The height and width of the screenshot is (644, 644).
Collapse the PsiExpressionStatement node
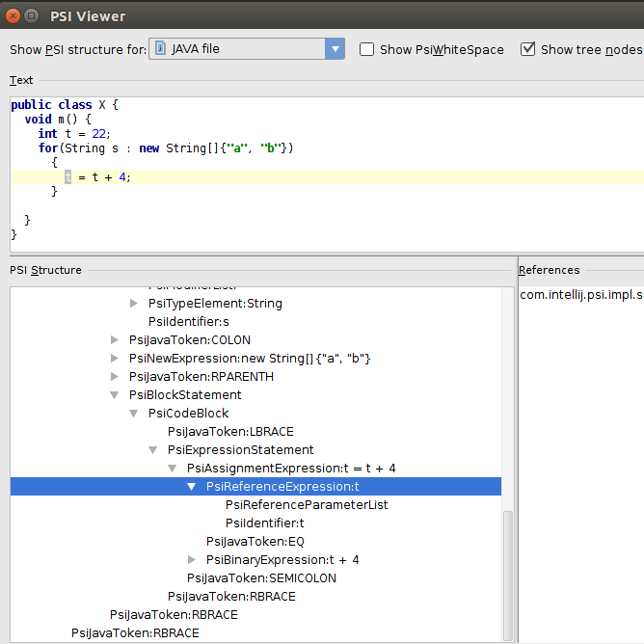tap(152, 450)
